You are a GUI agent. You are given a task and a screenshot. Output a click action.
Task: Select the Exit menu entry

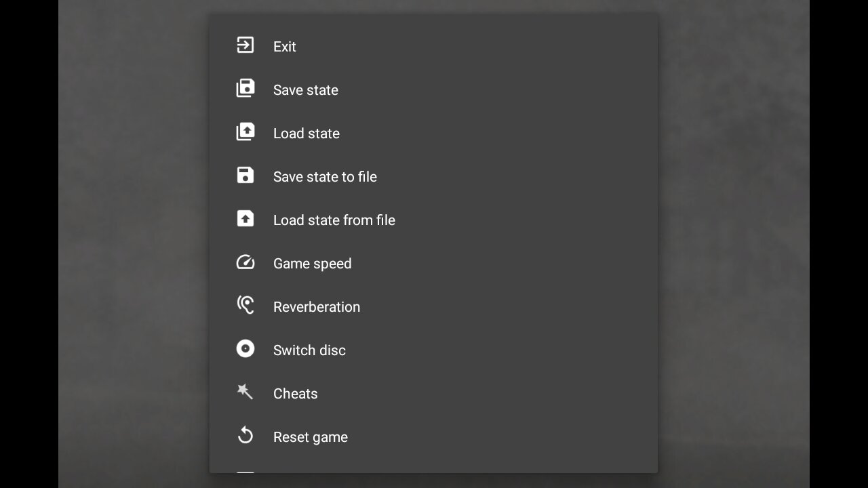point(284,47)
